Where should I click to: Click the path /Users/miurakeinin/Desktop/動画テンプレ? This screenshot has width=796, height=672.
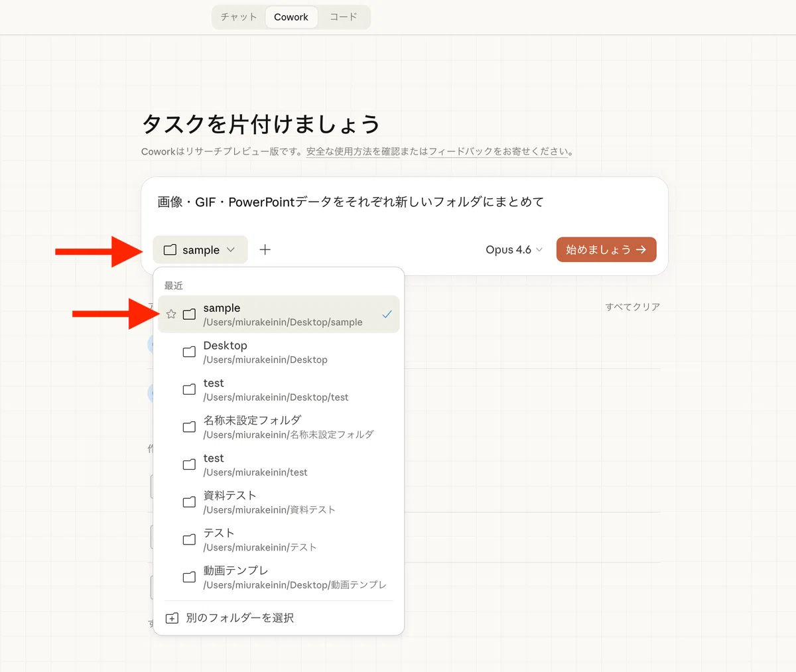(295, 584)
